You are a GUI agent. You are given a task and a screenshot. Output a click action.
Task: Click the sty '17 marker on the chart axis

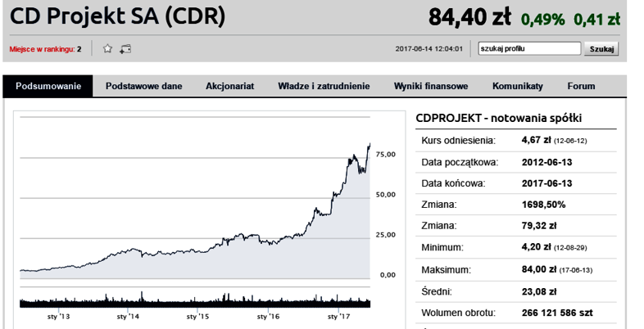tap(339, 316)
